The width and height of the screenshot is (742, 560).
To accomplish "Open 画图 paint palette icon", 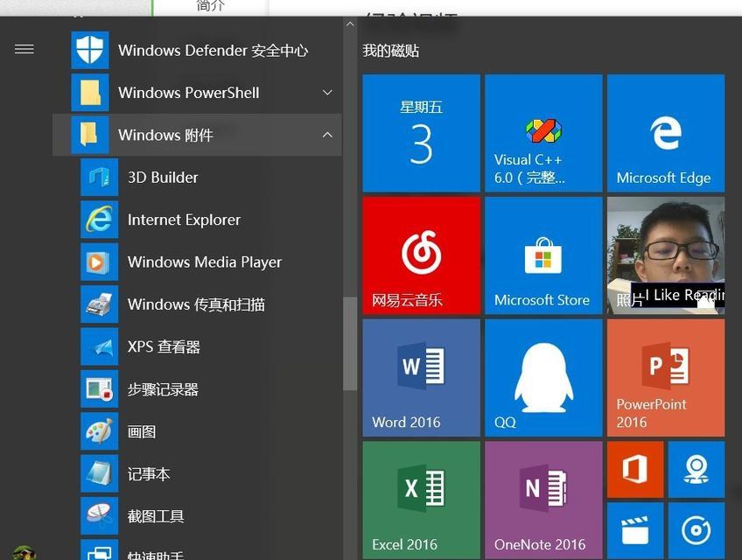I will tap(100, 431).
